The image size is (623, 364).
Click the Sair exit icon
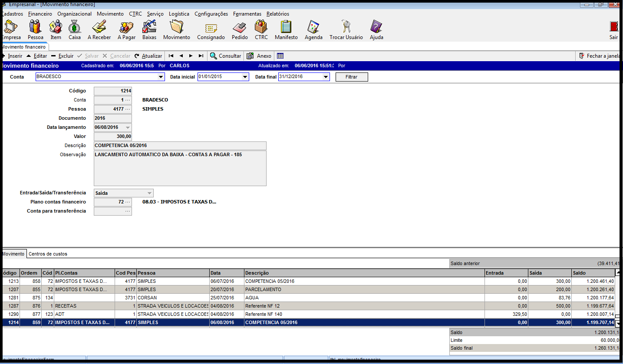coord(613,27)
